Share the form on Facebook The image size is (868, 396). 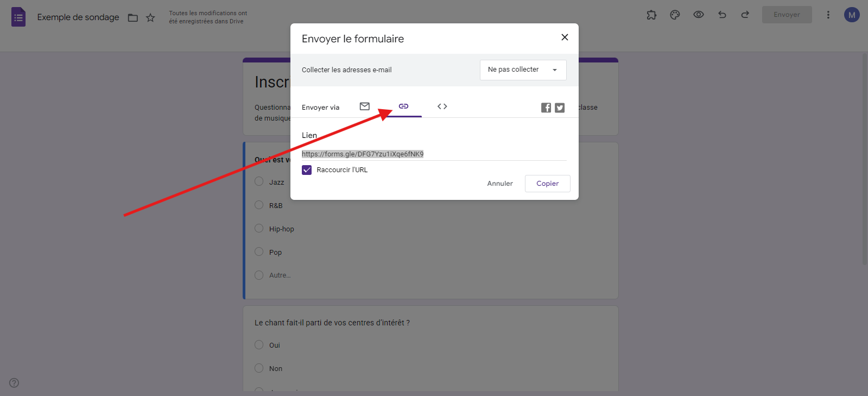(x=546, y=108)
